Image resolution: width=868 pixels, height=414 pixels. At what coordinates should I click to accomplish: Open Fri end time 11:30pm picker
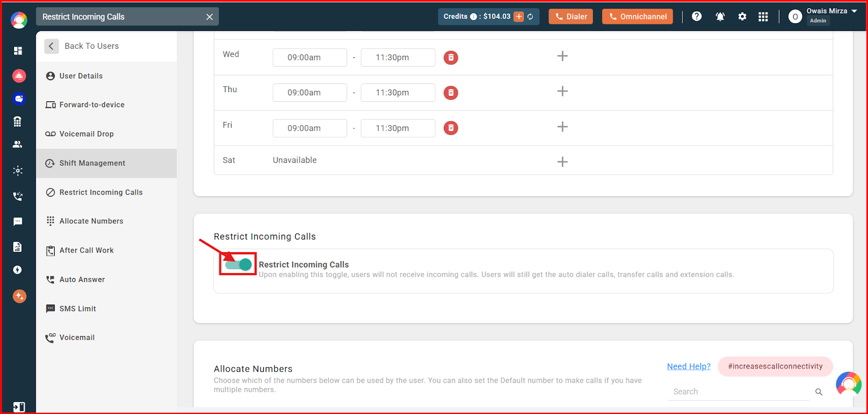398,128
